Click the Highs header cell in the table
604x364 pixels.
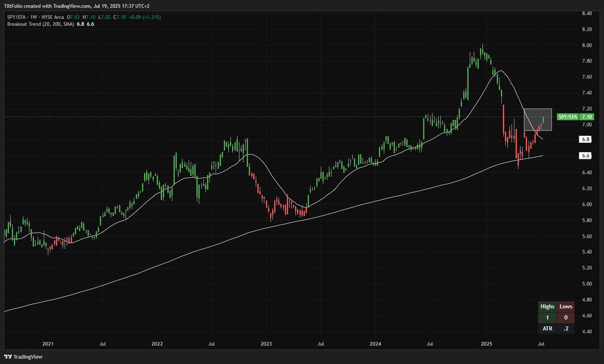click(548, 306)
